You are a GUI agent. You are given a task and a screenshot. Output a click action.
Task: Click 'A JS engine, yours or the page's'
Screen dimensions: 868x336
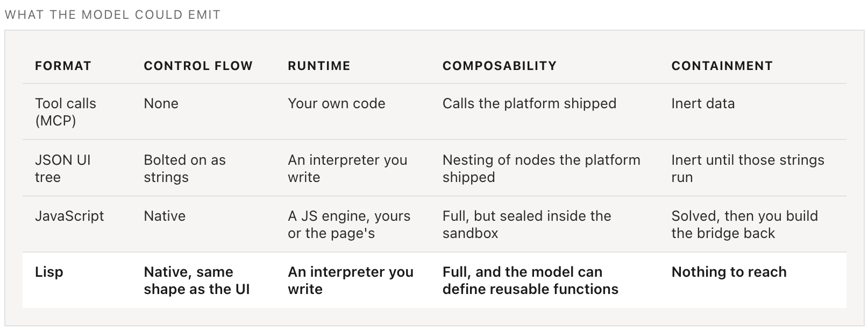click(x=349, y=225)
